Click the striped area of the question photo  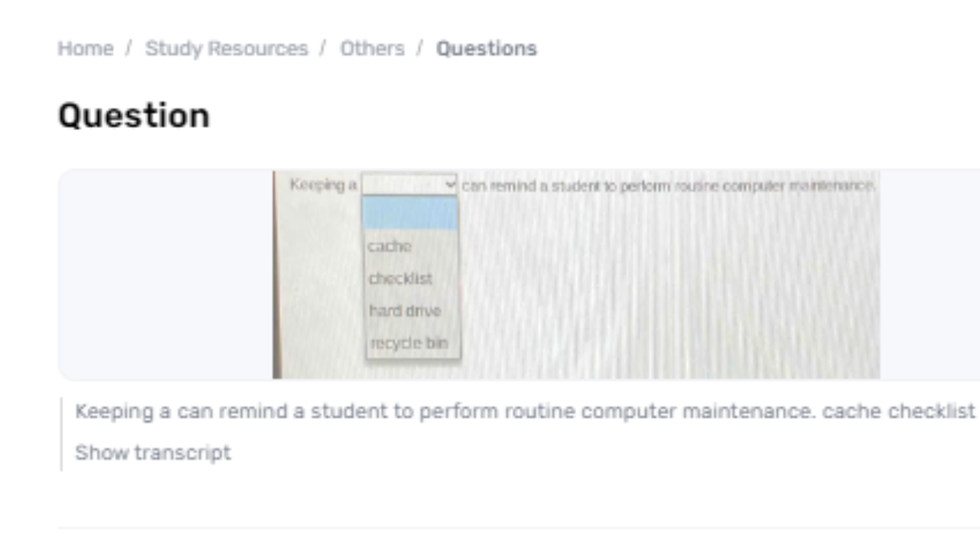click(666, 291)
